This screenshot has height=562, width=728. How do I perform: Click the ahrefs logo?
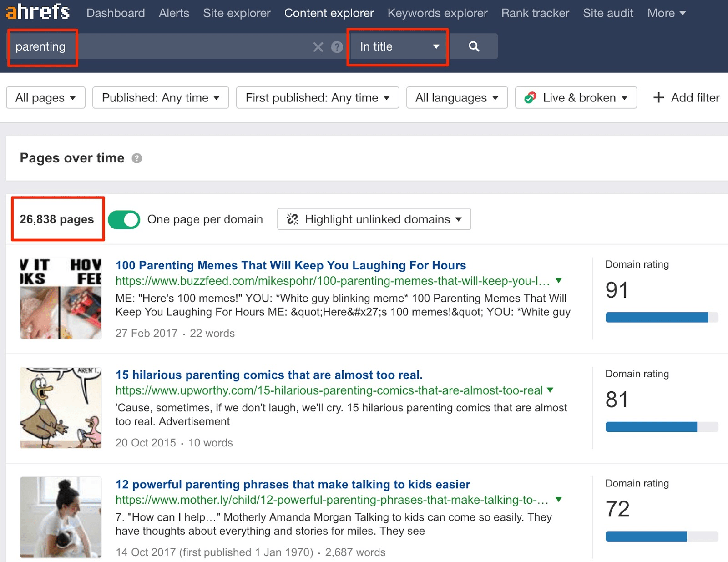tap(38, 12)
